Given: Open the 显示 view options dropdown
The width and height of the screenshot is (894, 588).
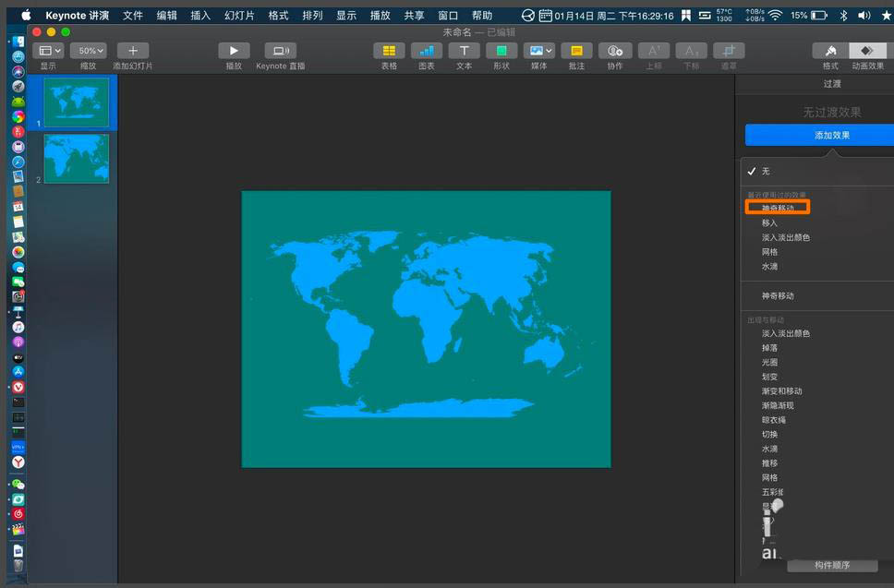Looking at the screenshot, I should pyautogui.click(x=48, y=51).
